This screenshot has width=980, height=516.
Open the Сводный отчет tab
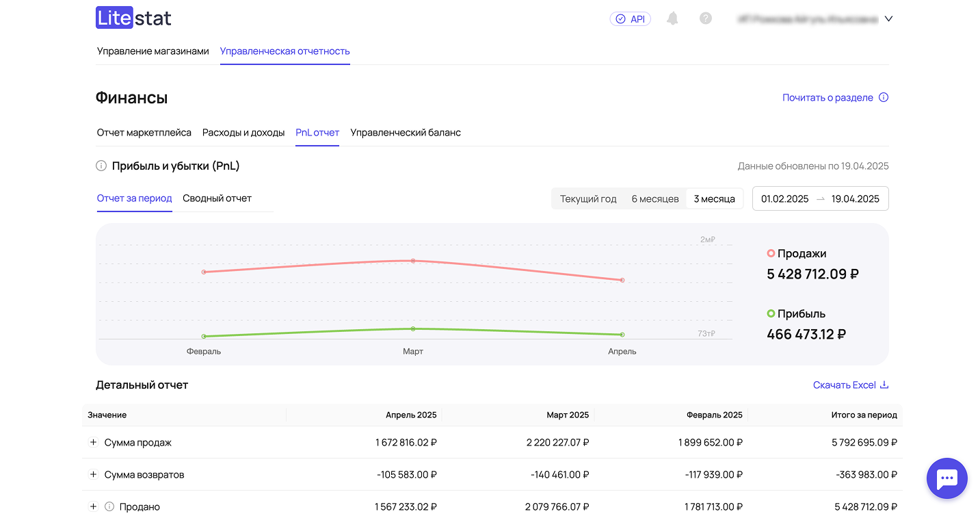[x=217, y=198]
